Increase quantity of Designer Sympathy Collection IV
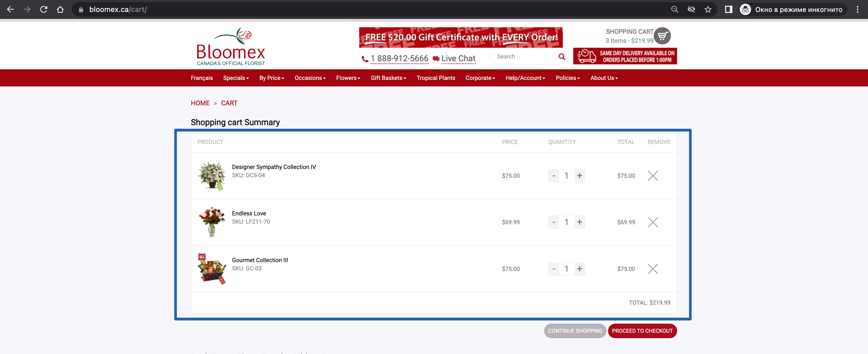The width and height of the screenshot is (868, 354). tap(579, 175)
